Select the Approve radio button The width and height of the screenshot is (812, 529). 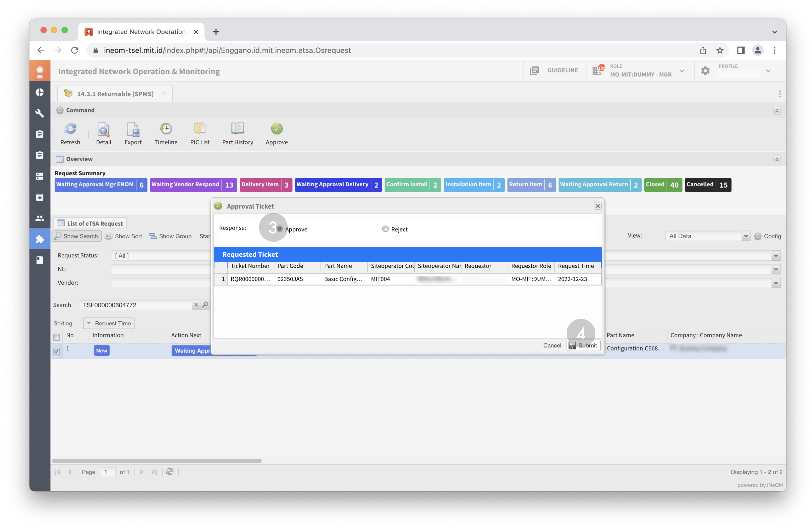(279, 229)
